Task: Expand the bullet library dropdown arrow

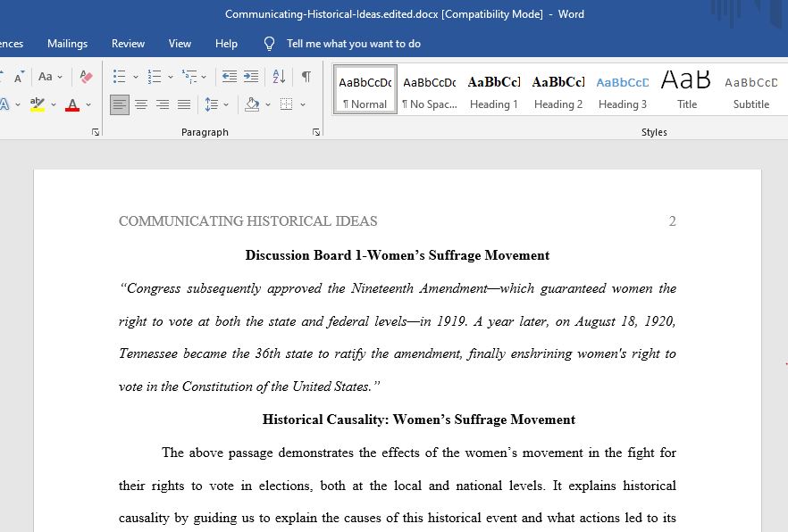Action: (x=136, y=77)
